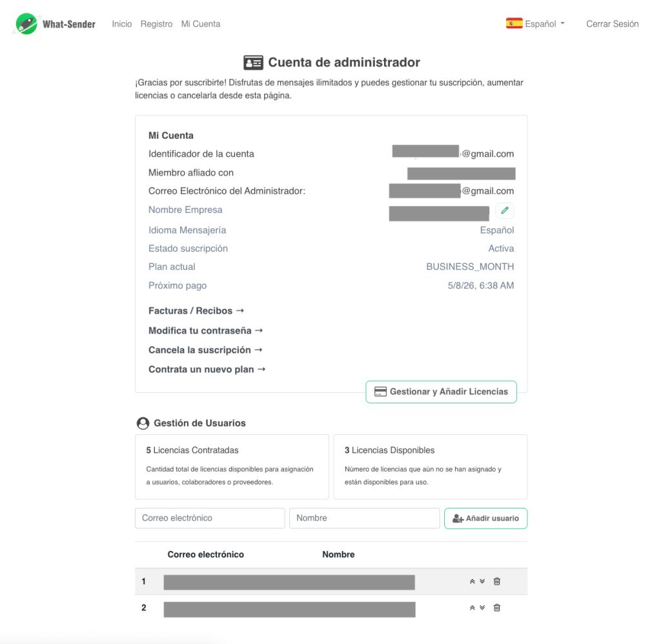The image size is (661, 644).
Task: Click Modifica tu contraseña link
Action: (x=205, y=330)
